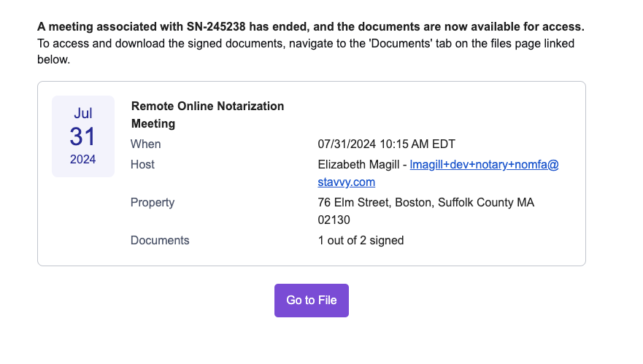The width and height of the screenshot is (643, 364).
Task: Click the Go to File button
Action: coord(311,300)
